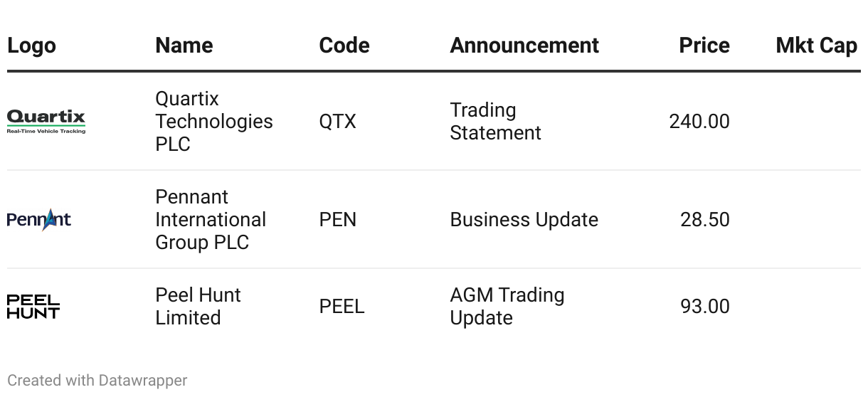Select Peel Hunt Limited name
This screenshot has height=397, width=868.
coord(198,307)
